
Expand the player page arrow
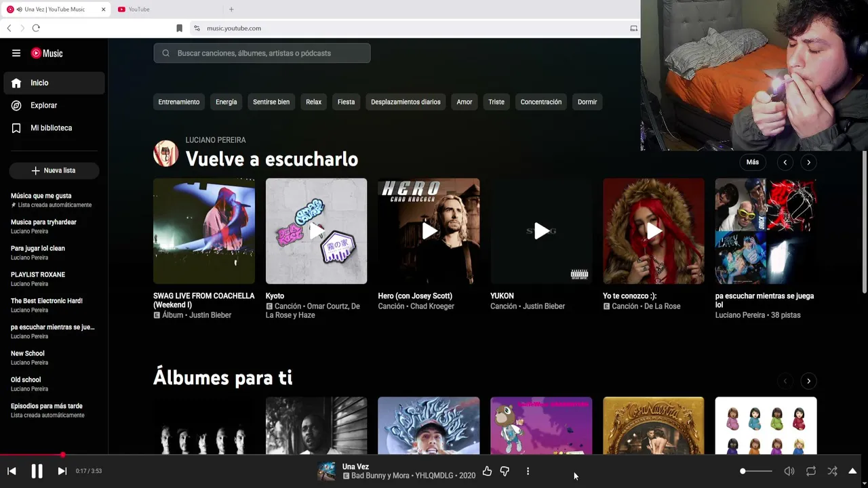[x=852, y=471]
